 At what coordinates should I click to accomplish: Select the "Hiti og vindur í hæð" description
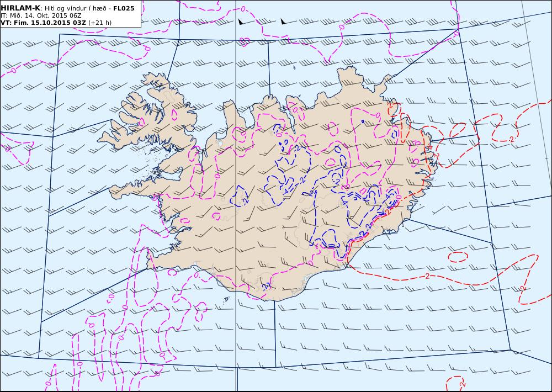(x=75, y=8)
